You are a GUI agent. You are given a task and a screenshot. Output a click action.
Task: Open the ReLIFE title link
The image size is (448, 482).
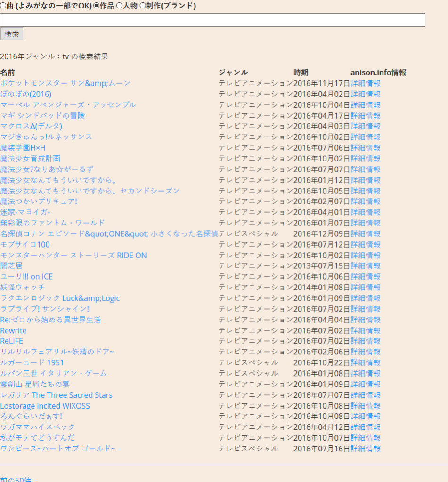point(11,341)
